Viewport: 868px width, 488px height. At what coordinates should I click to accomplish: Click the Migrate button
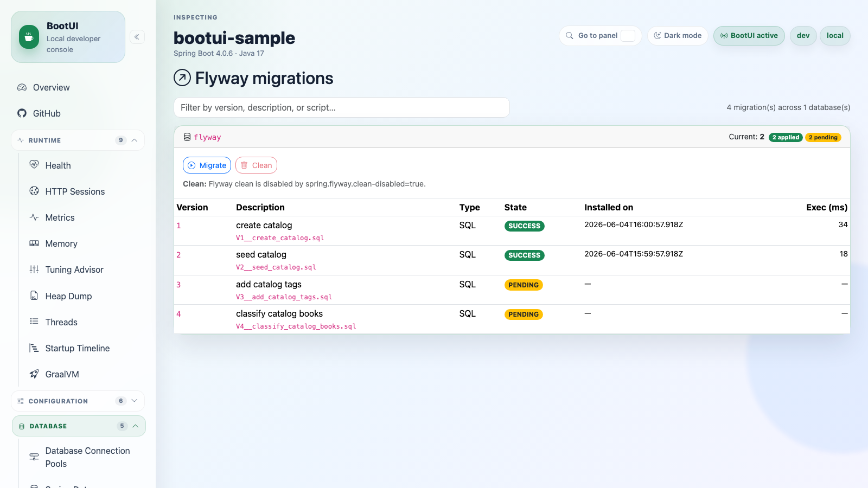(x=207, y=165)
